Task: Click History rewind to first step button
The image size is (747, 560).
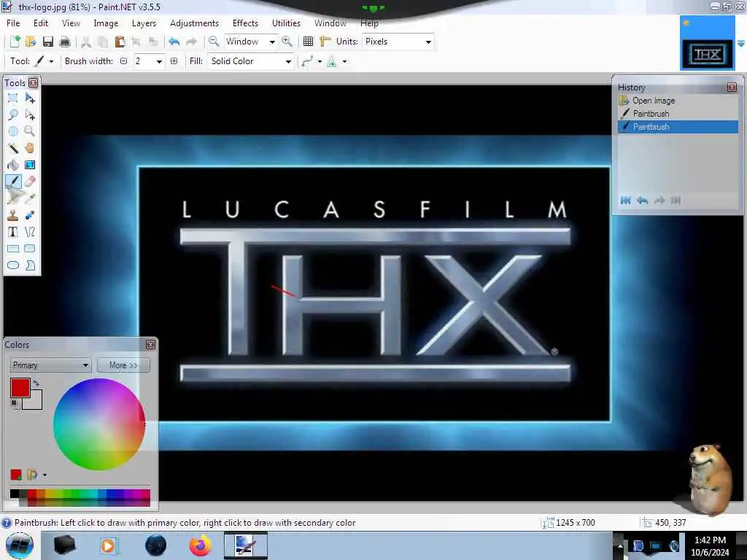Action: pyautogui.click(x=625, y=201)
